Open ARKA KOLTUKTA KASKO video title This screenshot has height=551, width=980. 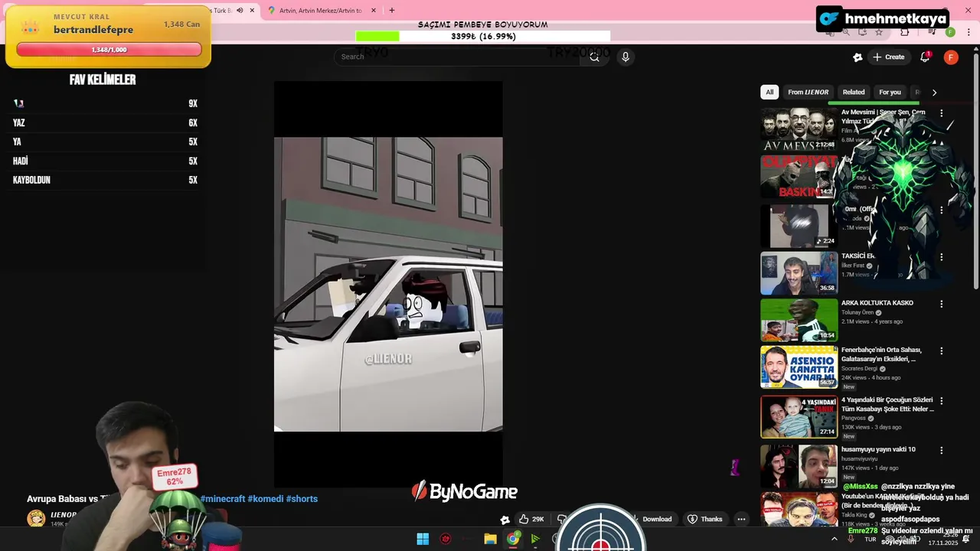point(877,303)
